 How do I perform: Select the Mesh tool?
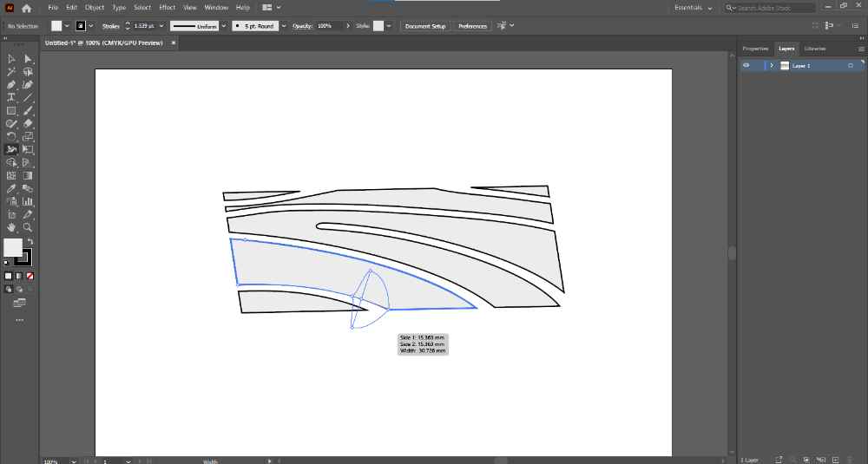(11, 175)
